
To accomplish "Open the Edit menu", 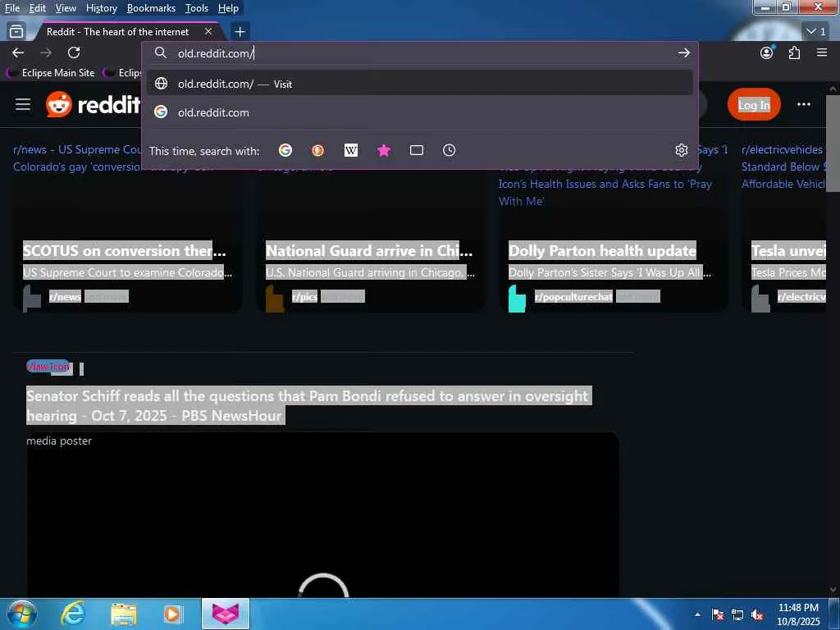I will click(38, 8).
